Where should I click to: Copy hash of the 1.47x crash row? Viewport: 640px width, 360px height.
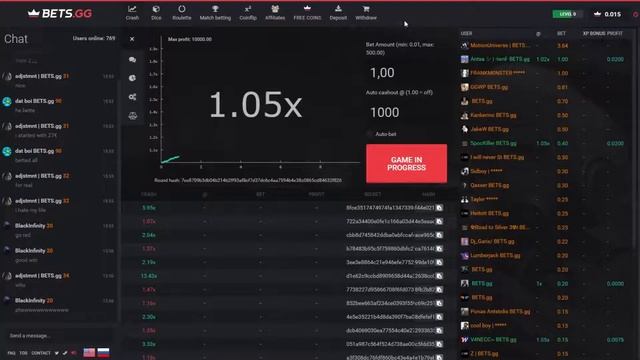439,289
